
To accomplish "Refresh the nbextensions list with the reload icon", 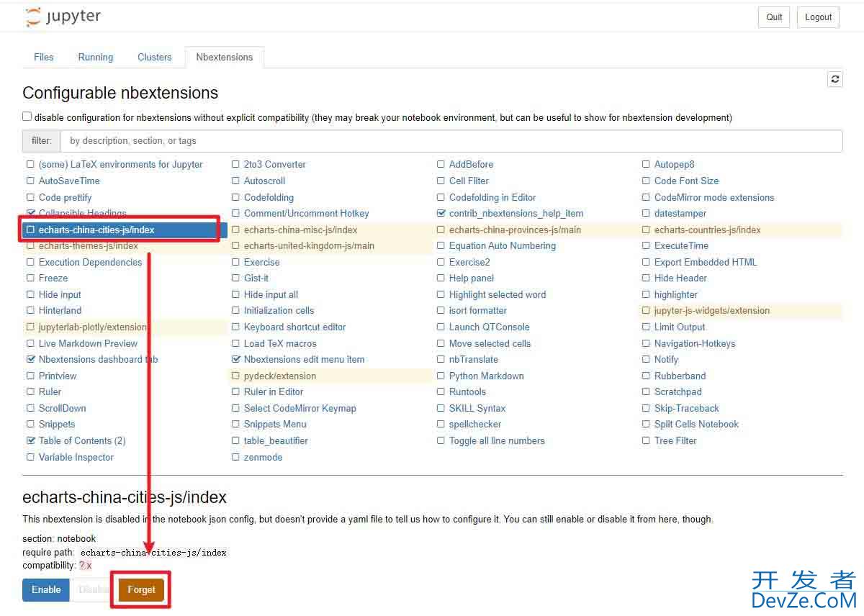I will (835, 79).
